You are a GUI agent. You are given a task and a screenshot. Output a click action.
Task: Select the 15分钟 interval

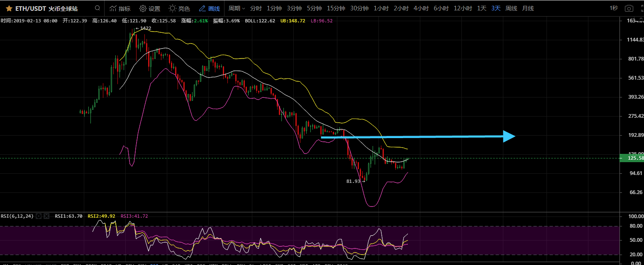tap(336, 8)
